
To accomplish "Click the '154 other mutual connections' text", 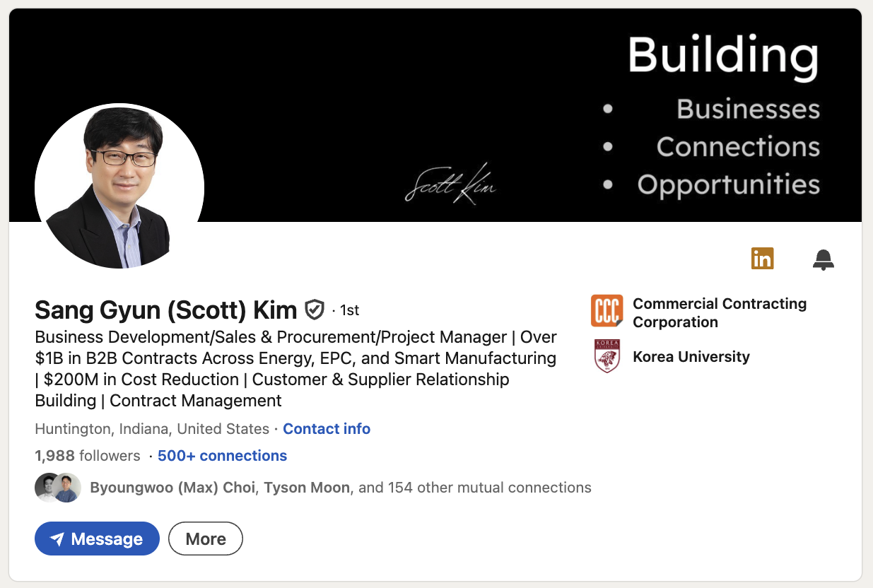I will (490, 488).
